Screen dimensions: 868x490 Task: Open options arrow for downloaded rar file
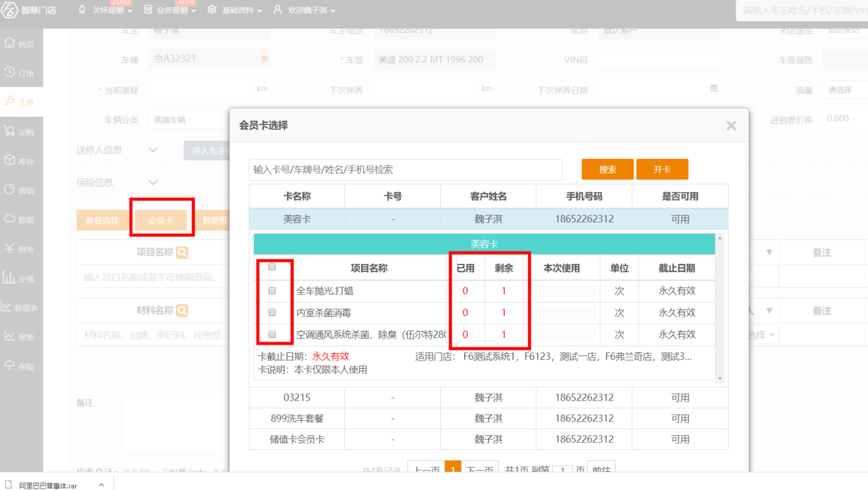(101, 485)
